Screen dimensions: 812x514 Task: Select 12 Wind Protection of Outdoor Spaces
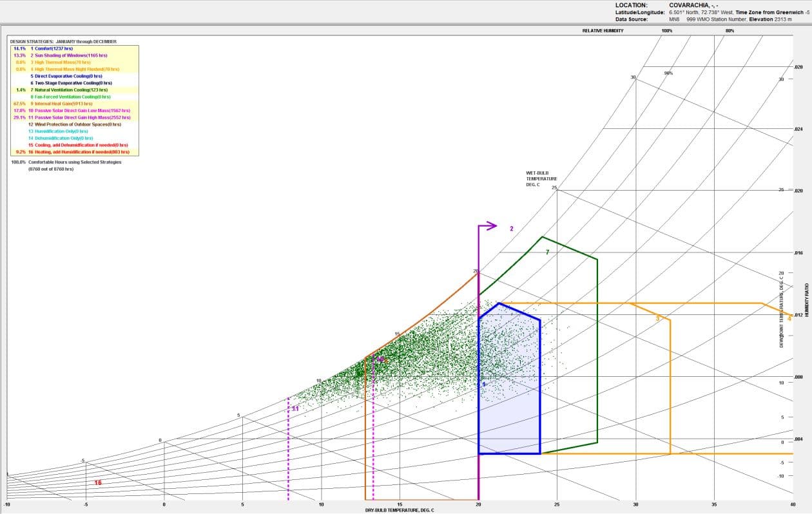pos(75,124)
